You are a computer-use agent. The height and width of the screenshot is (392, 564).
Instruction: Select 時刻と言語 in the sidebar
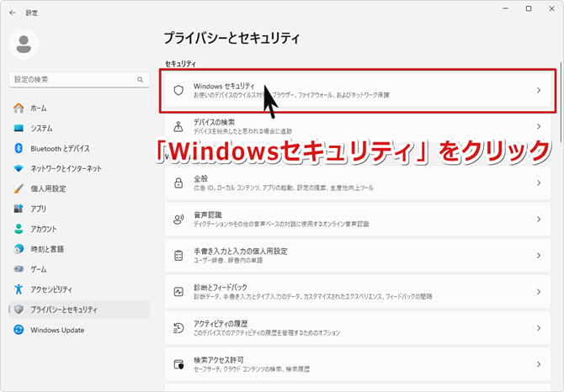tap(79, 249)
